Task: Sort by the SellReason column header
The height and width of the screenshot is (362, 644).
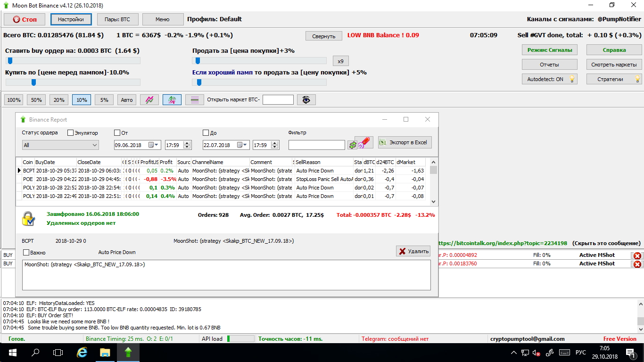Action: [324, 162]
